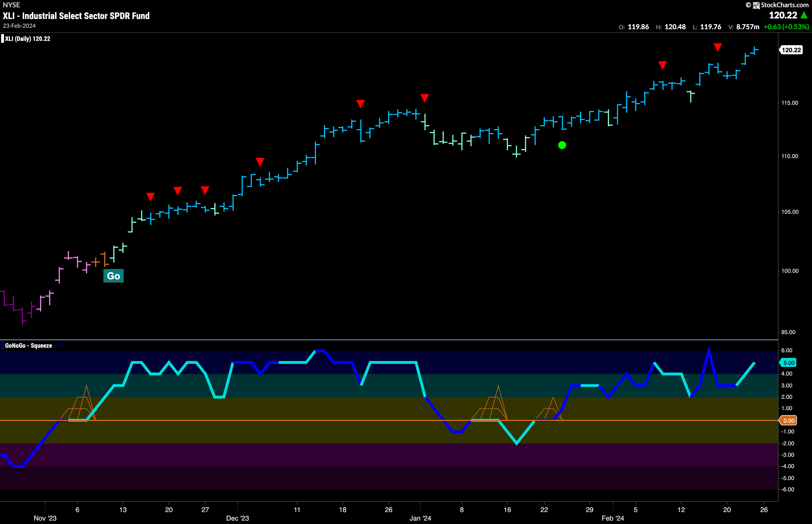Image resolution: width=812 pixels, height=524 pixels.
Task: Click the low value 119.76
Action: click(x=711, y=27)
